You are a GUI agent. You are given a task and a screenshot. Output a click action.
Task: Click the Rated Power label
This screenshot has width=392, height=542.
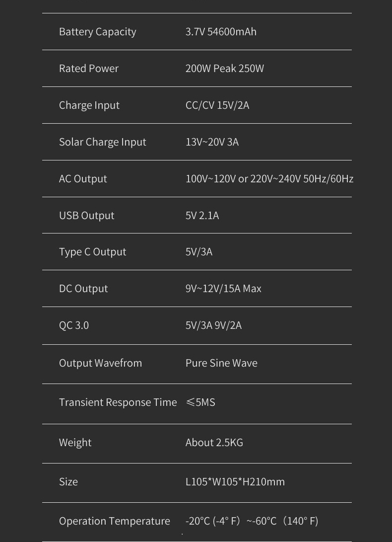pyautogui.click(x=88, y=69)
